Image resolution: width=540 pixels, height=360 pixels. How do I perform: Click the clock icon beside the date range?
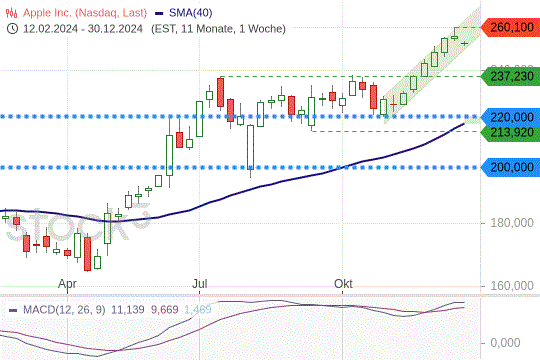click(12, 28)
